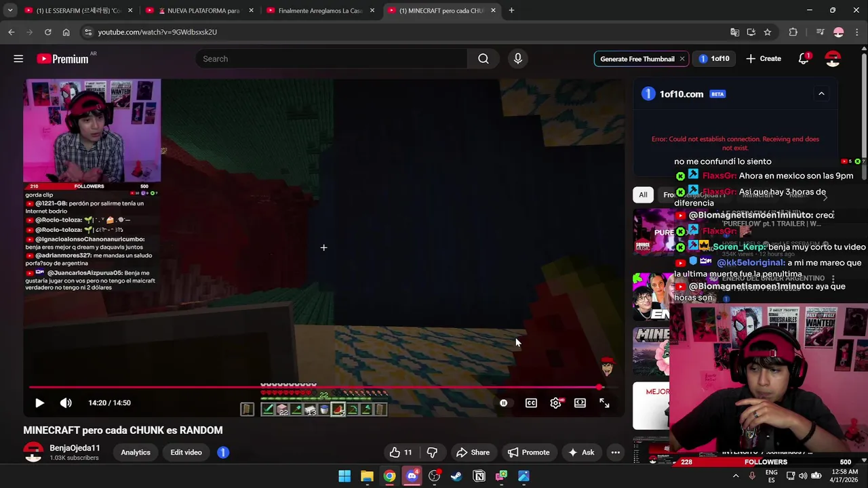Open a new browser tab

(511, 10)
